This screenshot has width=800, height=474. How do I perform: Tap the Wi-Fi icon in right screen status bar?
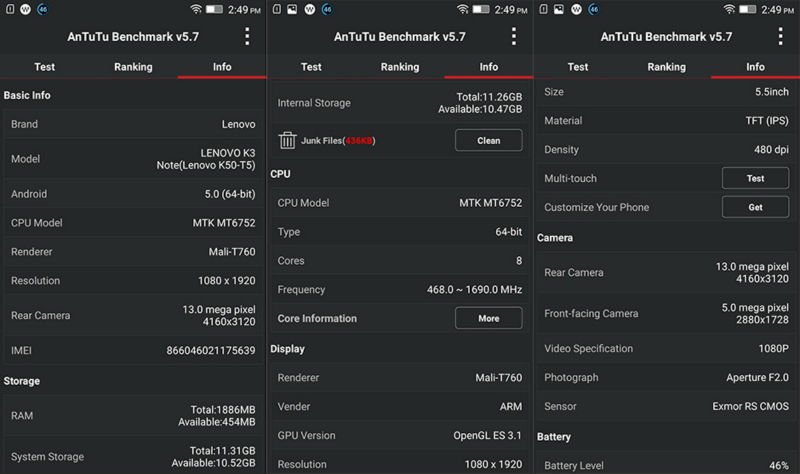[730, 9]
